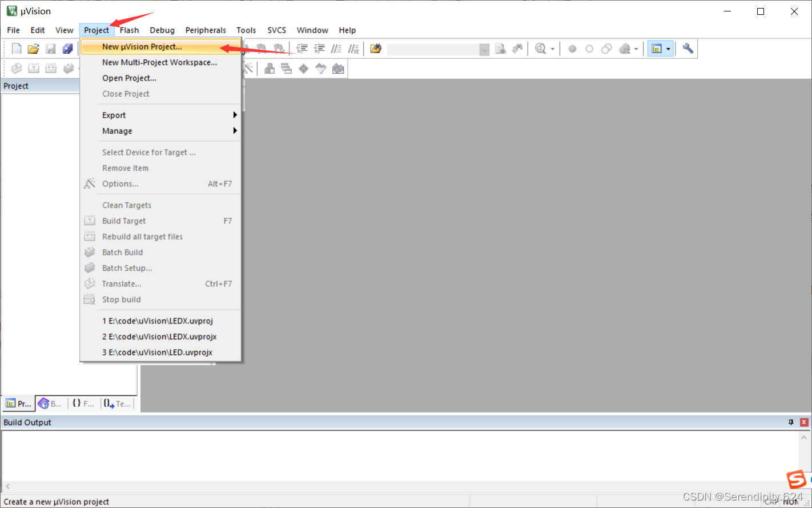
Task: Open the Edit menu
Action: [38, 30]
